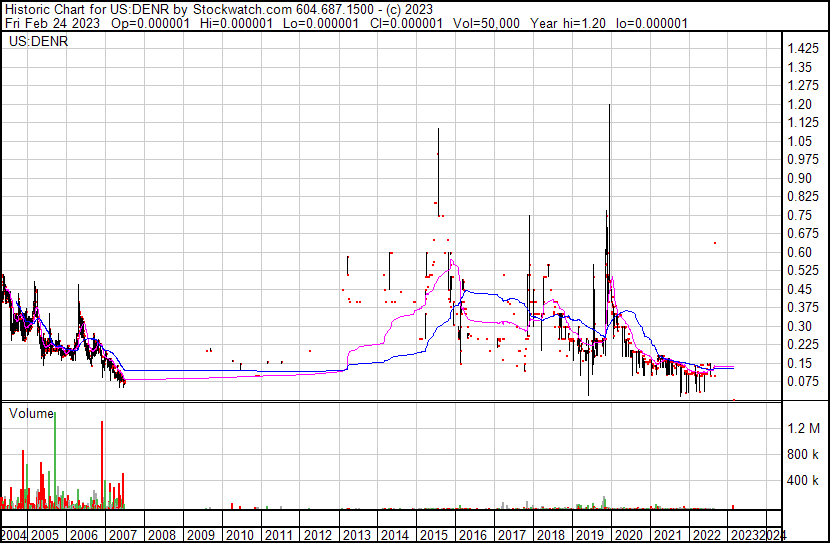
Task: Select the 0.075 price level on the right axis
Action: point(801,381)
